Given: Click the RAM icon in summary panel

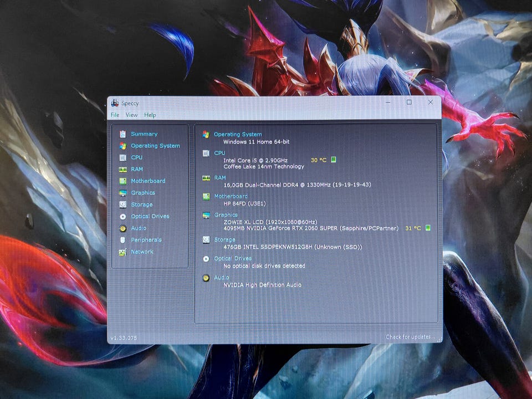Looking at the screenshot, I should point(206,178).
